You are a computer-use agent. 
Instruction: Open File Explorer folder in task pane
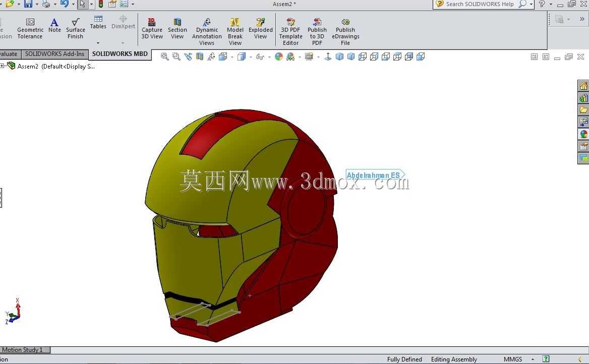[x=583, y=110]
